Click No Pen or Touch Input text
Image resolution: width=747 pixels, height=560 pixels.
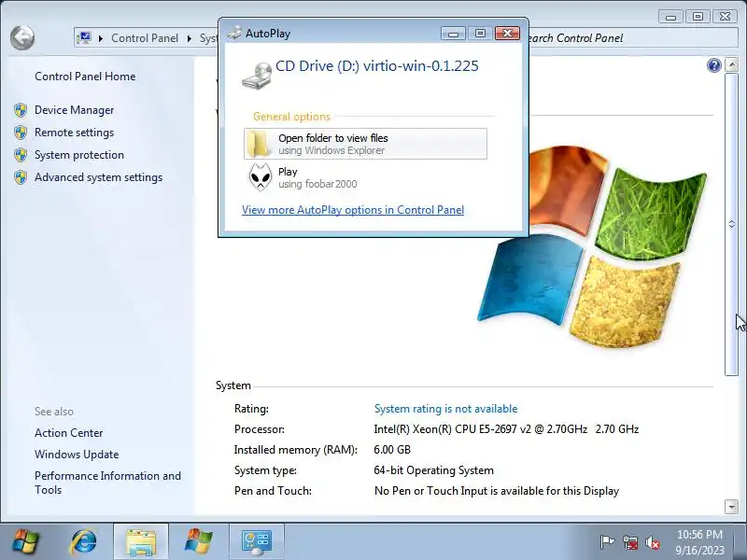pos(497,491)
